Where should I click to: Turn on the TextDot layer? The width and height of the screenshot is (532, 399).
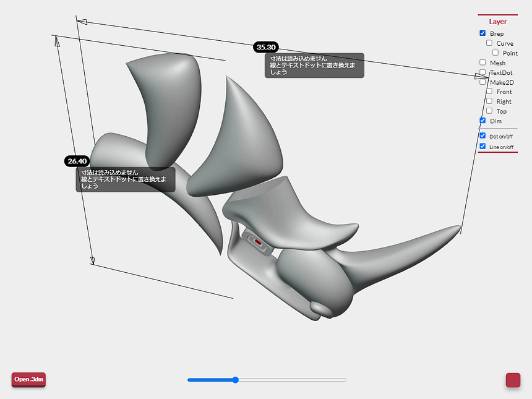tap(483, 72)
